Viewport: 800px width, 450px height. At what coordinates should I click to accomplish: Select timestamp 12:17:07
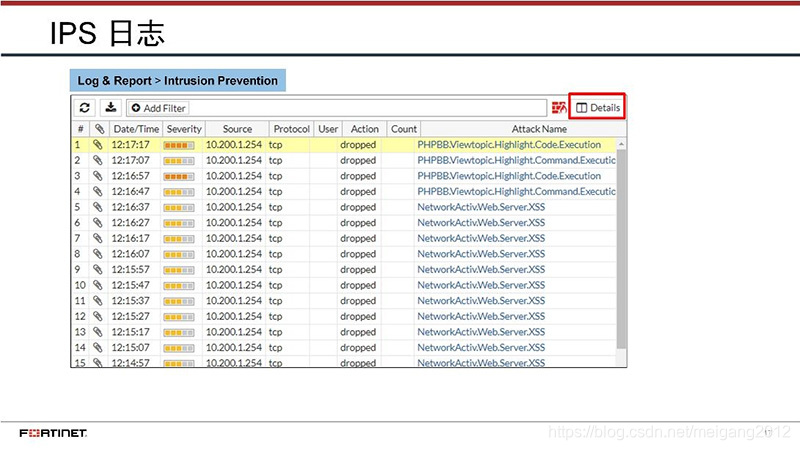[x=131, y=160]
